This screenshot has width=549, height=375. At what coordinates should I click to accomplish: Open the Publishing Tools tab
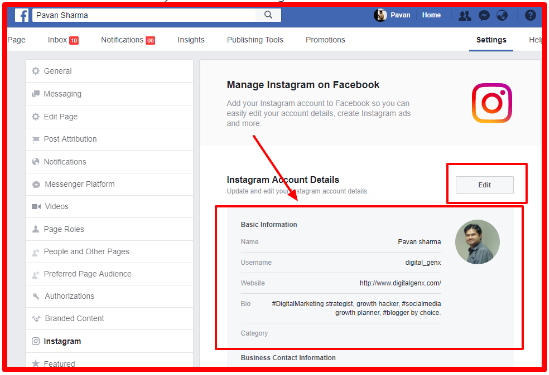point(255,40)
